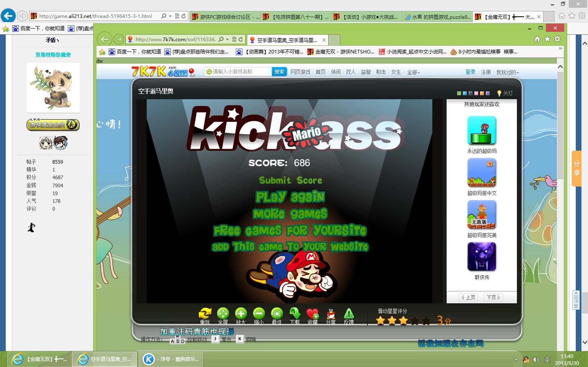588x367 pixels.
Task: Click the 上页 previous page button
Action: click(x=468, y=297)
